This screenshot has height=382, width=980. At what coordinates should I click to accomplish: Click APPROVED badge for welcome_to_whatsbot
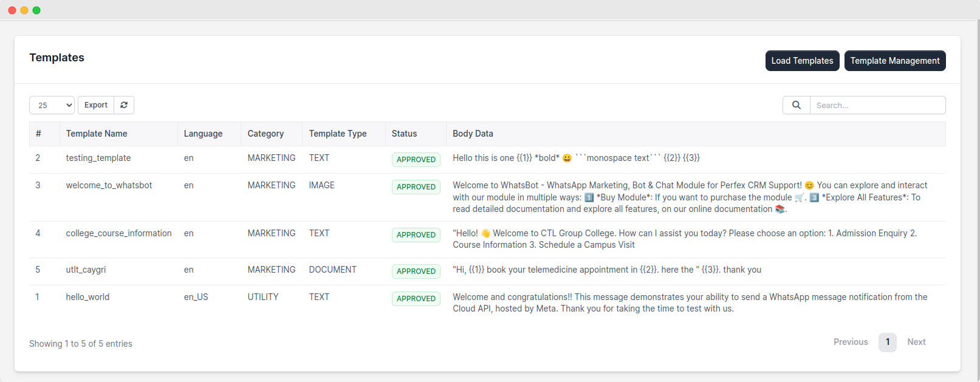point(416,187)
